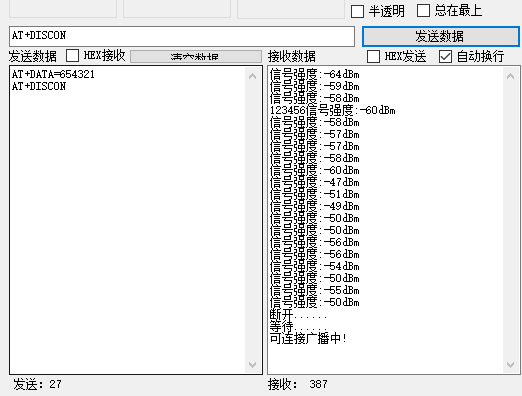Image resolution: width=522 pixels, height=396 pixels.
Task: Click the 清空数据 clear button beside HEX接收
Action: click(x=196, y=56)
